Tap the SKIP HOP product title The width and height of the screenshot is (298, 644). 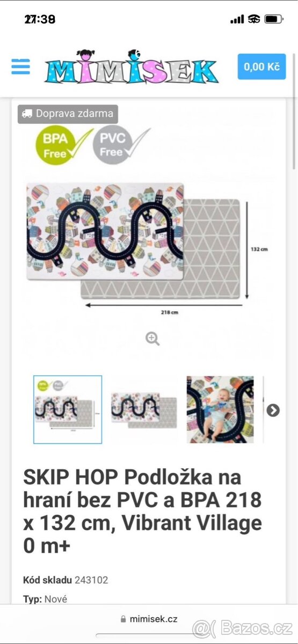coord(142,503)
